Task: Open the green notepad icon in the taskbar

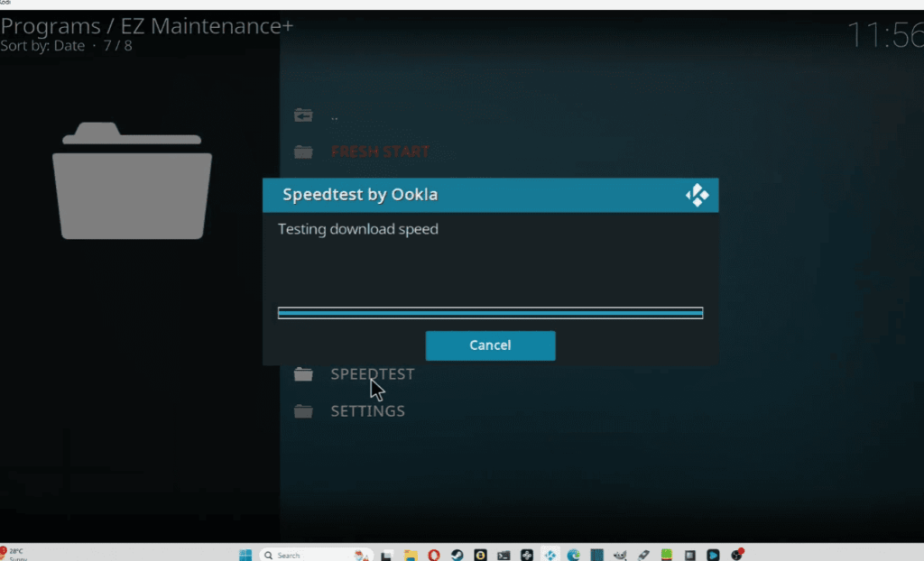Action: [667, 555]
